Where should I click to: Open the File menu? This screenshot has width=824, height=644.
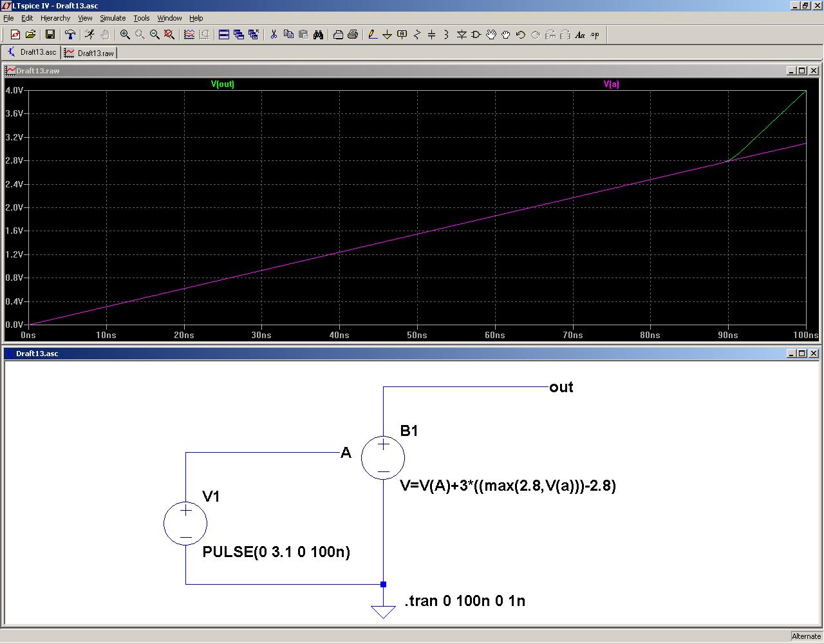tap(8, 18)
